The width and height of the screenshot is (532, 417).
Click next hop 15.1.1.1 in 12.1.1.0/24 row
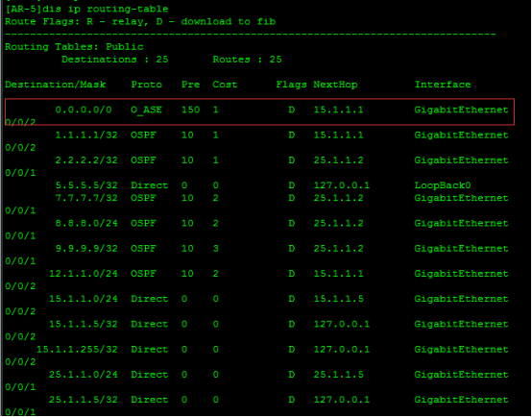tap(339, 274)
